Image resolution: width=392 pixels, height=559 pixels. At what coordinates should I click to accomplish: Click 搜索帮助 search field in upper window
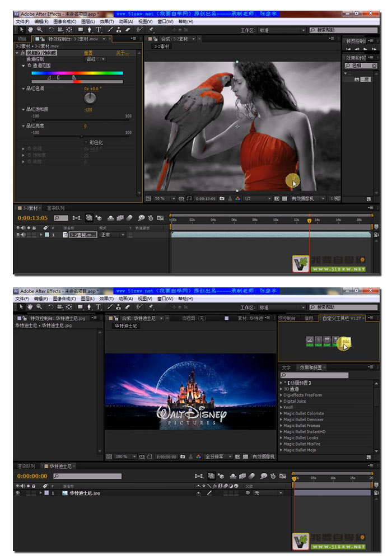343,30
